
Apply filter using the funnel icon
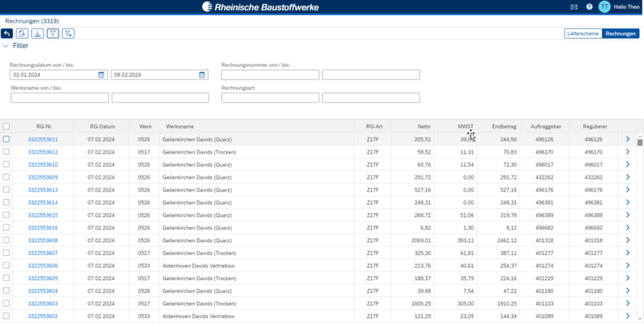52,33
